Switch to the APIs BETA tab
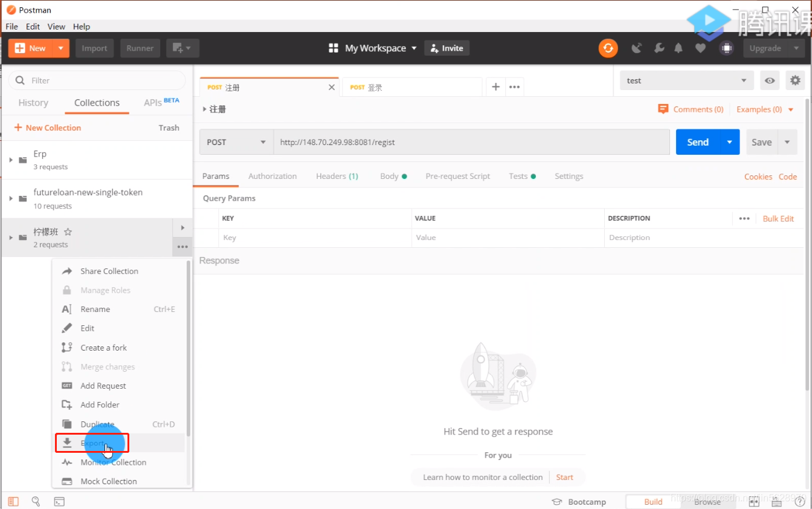812x509 pixels. 161,103
